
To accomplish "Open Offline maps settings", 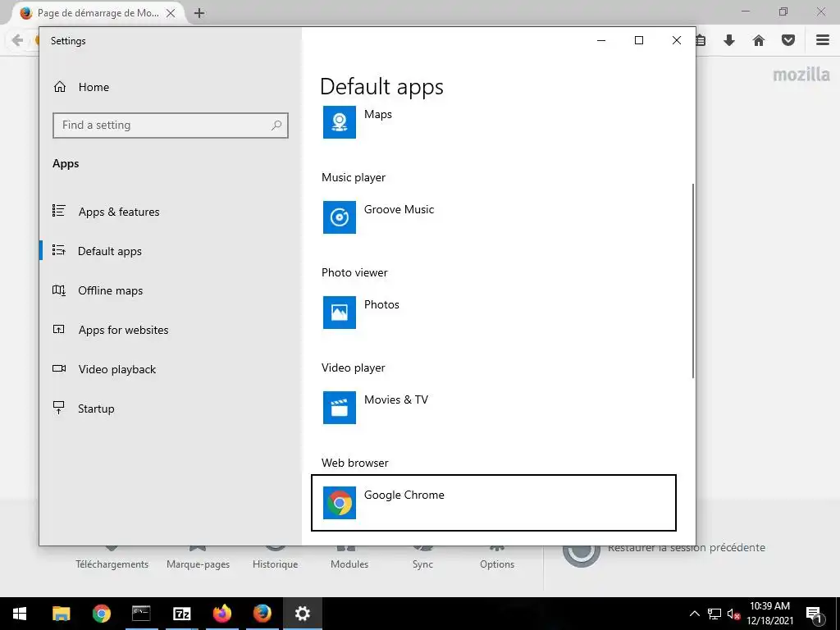I will (x=171, y=290).
